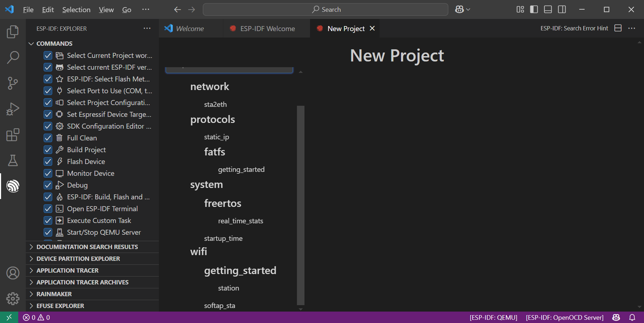Image resolution: width=644 pixels, height=323 pixels.
Task: Open ESP-IDF Explorer views ellipsis menu
Action: coord(147,28)
